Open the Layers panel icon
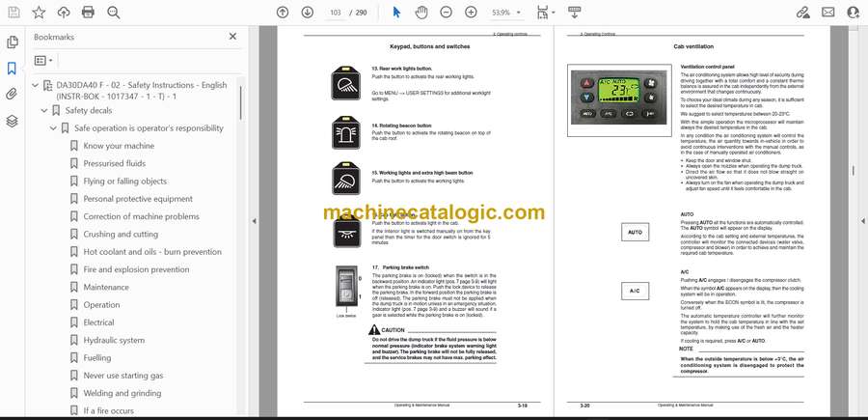This screenshot has width=868, height=420. click(13, 121)
